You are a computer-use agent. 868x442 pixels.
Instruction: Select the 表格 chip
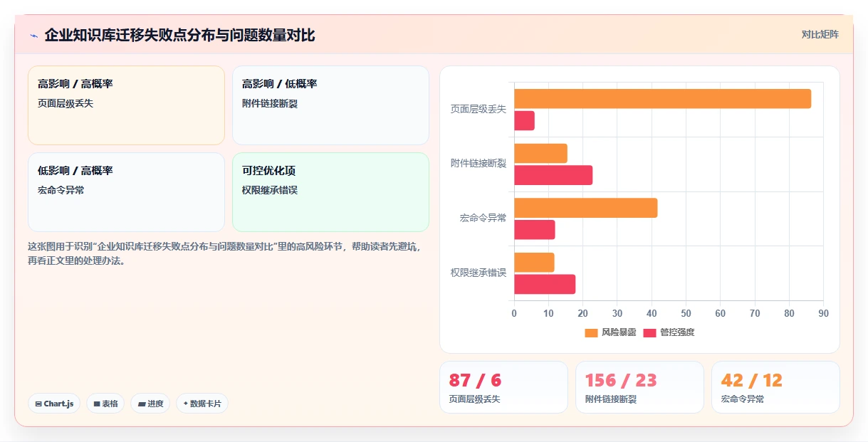pyautogui.click(x=105, y=404)
